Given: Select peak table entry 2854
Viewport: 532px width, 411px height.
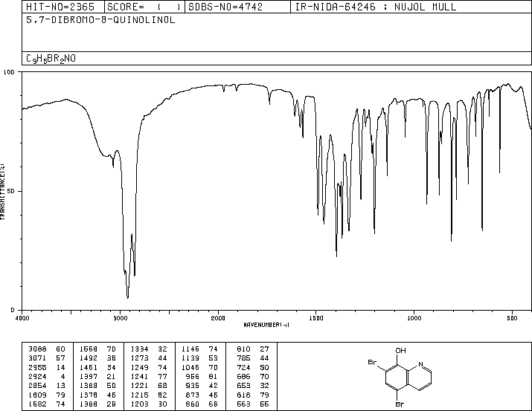Looking at the screenshot, I should click(x=47, y=386).
